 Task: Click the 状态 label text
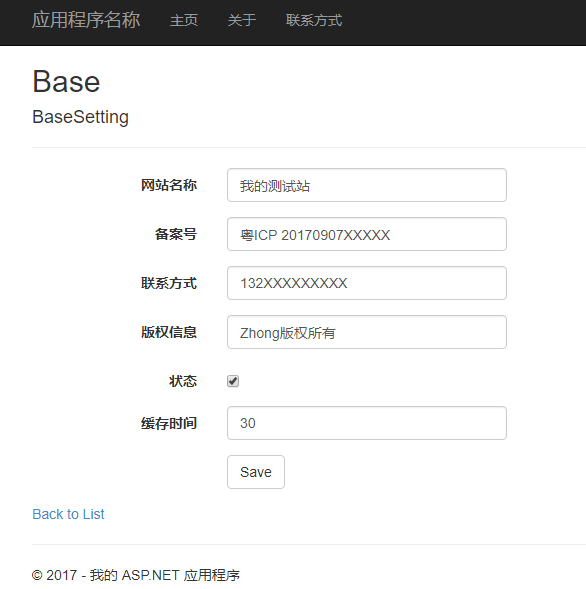(183, 381)
